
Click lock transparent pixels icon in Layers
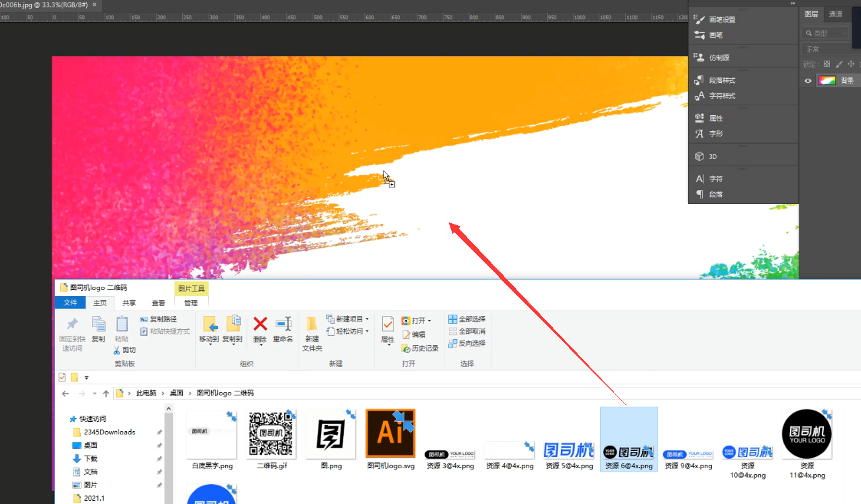point(827,64)
